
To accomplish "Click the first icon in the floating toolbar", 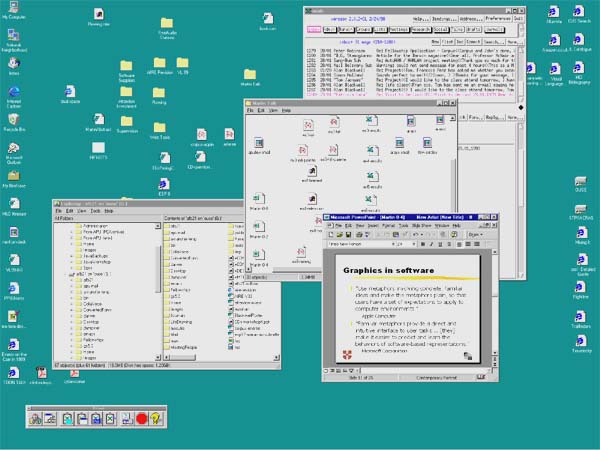I will click(x=35, y=420).
